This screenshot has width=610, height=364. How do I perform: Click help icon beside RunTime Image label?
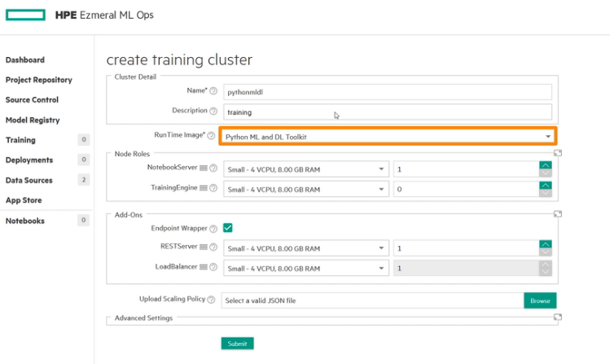pos(211,136)
